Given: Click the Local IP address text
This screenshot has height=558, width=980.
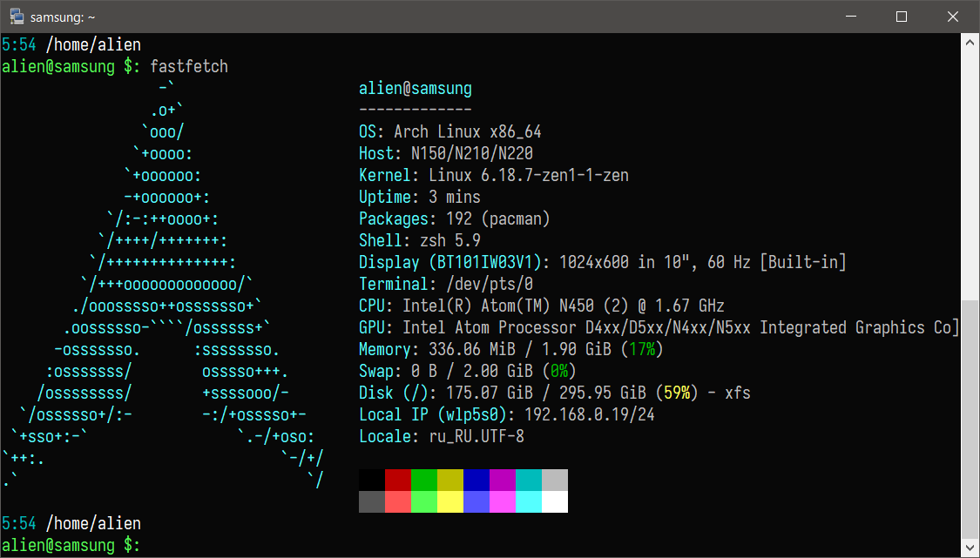Looking at the screenshot, I should (585, 414).
